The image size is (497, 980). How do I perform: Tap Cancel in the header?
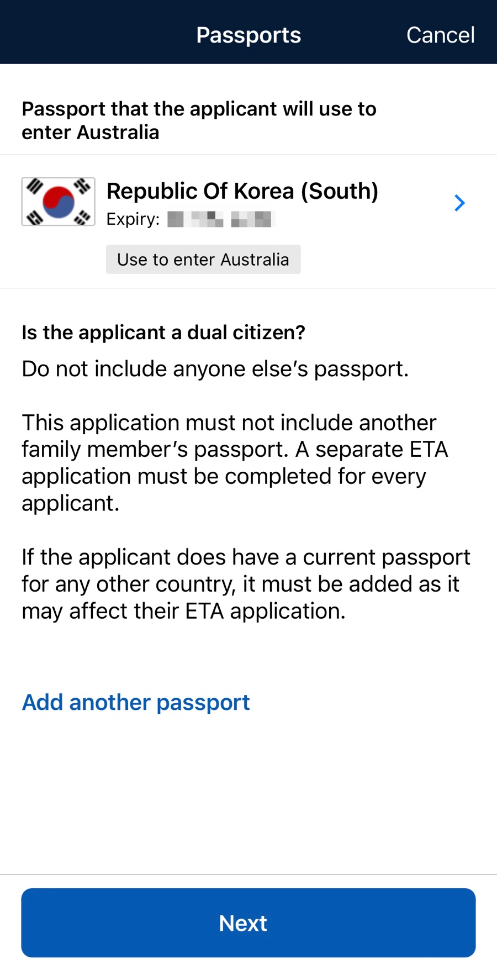coord(440,35)
